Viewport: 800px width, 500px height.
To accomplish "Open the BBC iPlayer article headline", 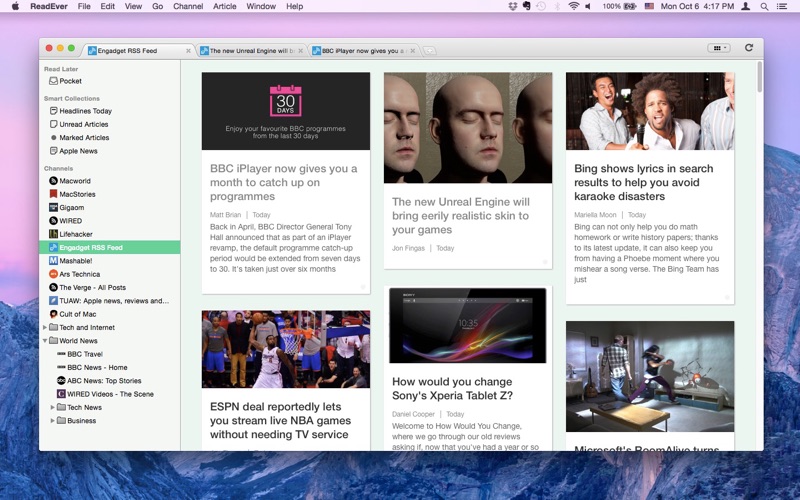I will click(x=283, y=183).
